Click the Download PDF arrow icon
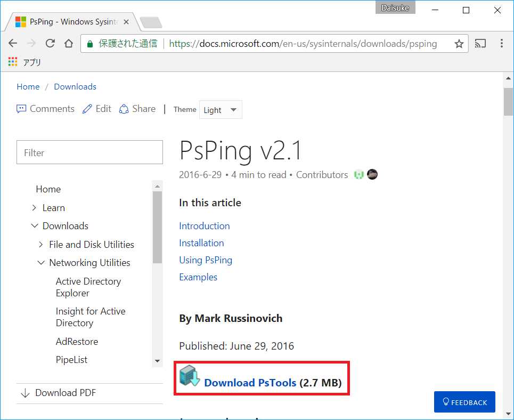This screenshot has height=420, width=514. point(25,393)
